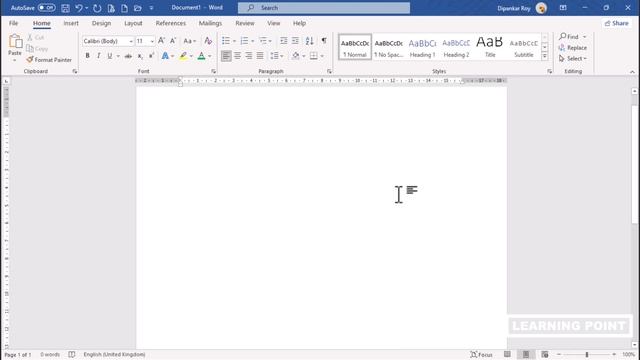The height and width of the screenshot is (360, 640).
Task: Expand the Styles gallery more arrow
Action: [x=544, y=57]
